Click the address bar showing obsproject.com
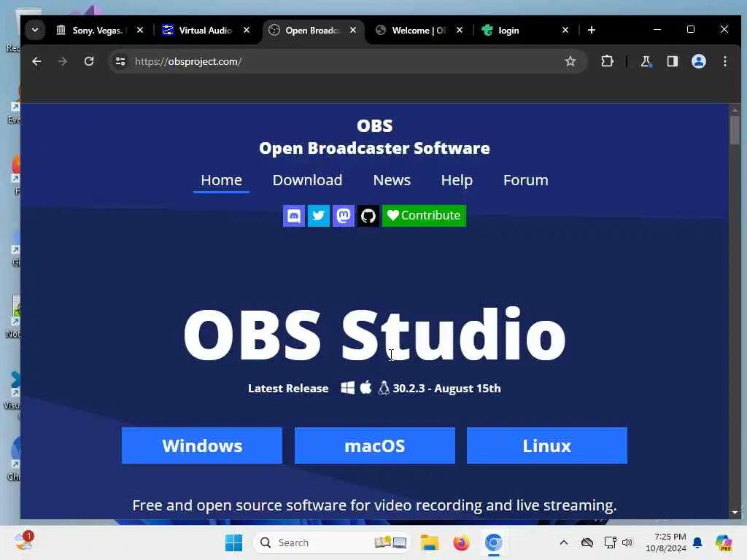This screenshot has height=560, width=747. 348,61
